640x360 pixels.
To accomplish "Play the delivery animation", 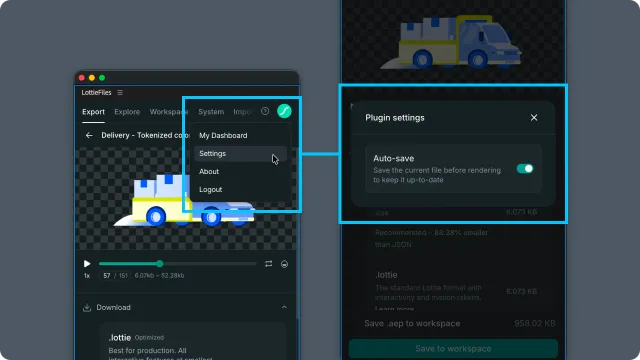I will pos(87,264).
